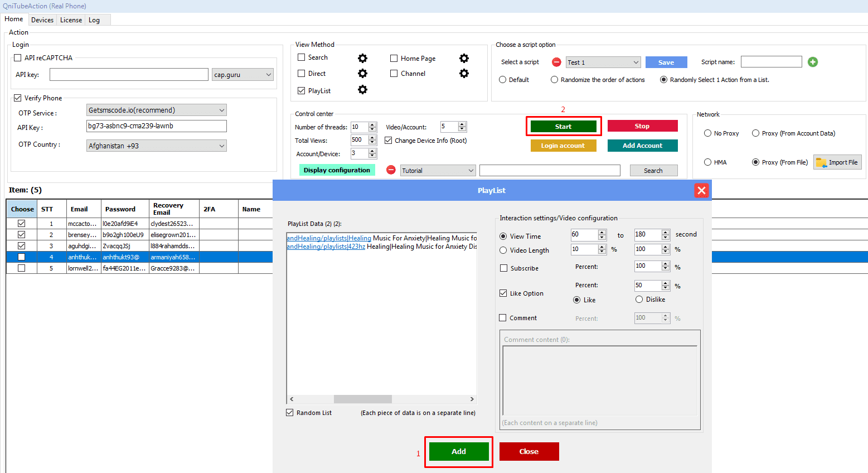Open the Tutorial dropdown
868x473 pixels.
click(438, 171)
